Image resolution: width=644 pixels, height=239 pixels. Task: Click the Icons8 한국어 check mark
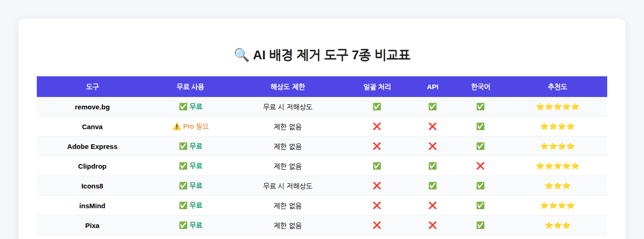point(480,186)
